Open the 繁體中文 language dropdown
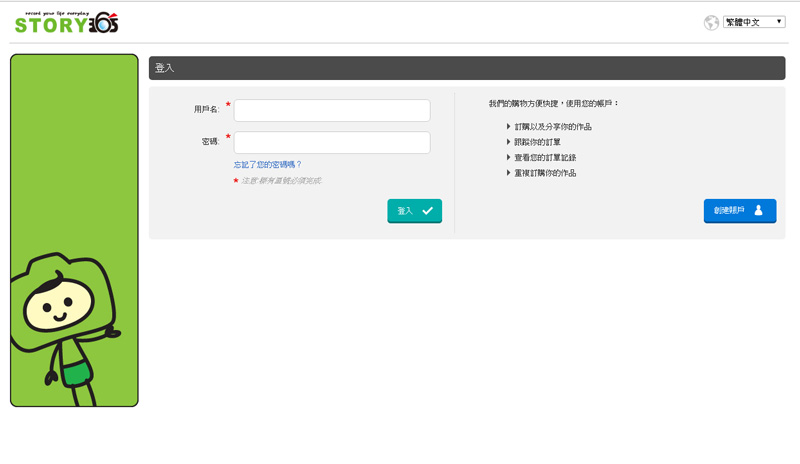Screen dimensions: 800x464 [x=754, y=22]
